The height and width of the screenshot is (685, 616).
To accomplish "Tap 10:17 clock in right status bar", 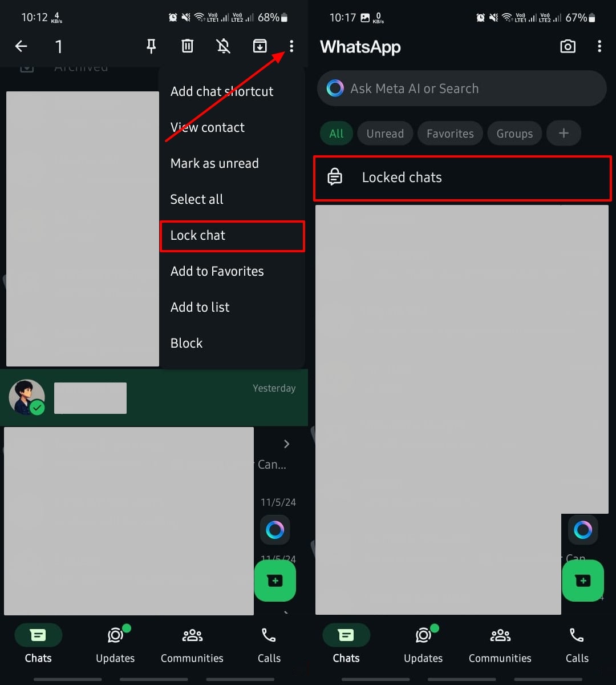I will point(342,18).
